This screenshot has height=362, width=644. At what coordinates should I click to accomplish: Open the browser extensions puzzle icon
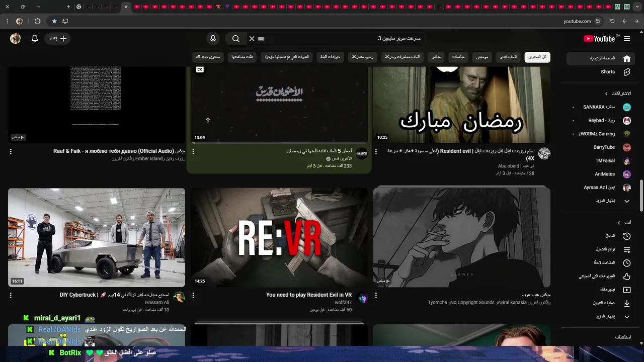click(38, 21)
